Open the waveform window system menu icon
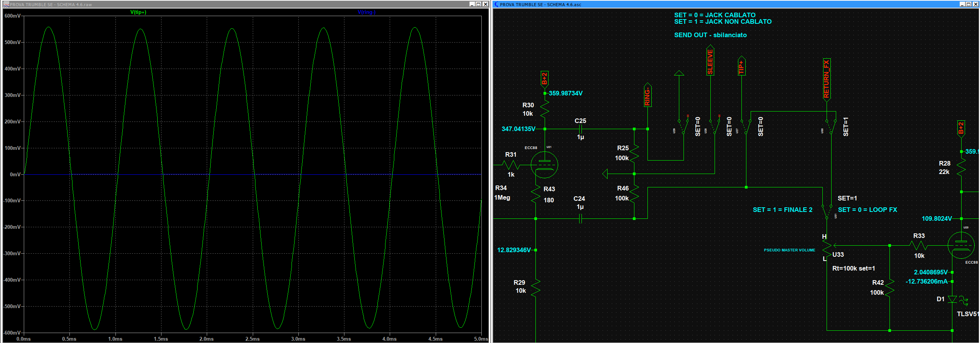Image resolution: width=980 pixels, height=343 pixels. (x=6, y=4)
